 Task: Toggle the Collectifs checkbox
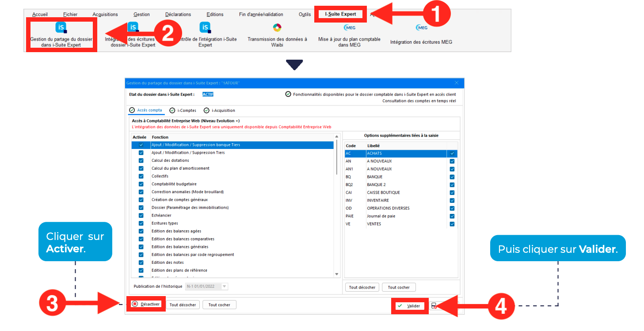(141, 176)
